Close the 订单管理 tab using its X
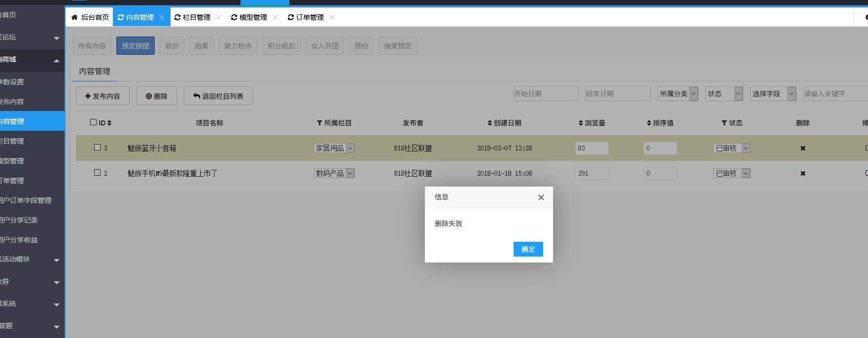This screenshot has height=338, width=868. 332,17
